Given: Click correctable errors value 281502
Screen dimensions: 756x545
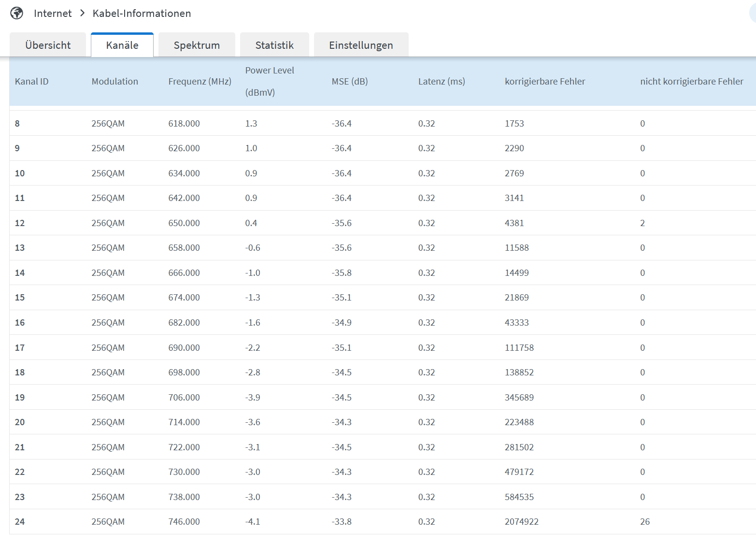Looking at the screenshot, I should [519, 447].
